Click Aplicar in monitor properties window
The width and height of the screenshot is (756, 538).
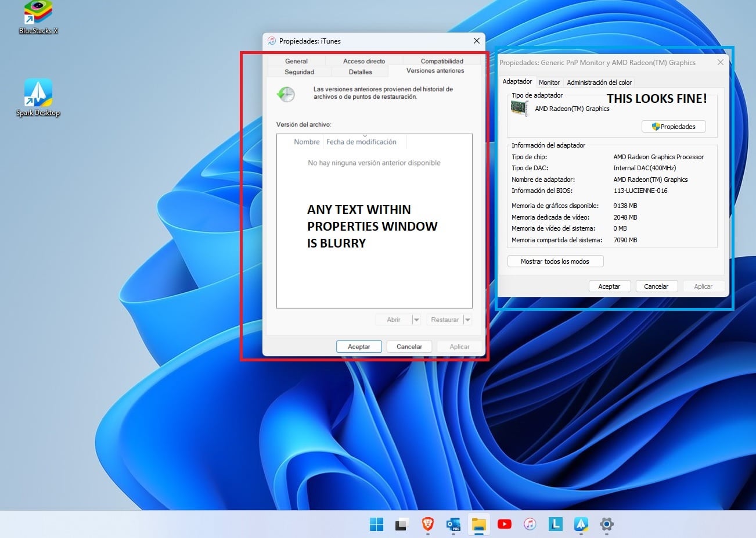(703, 286)
